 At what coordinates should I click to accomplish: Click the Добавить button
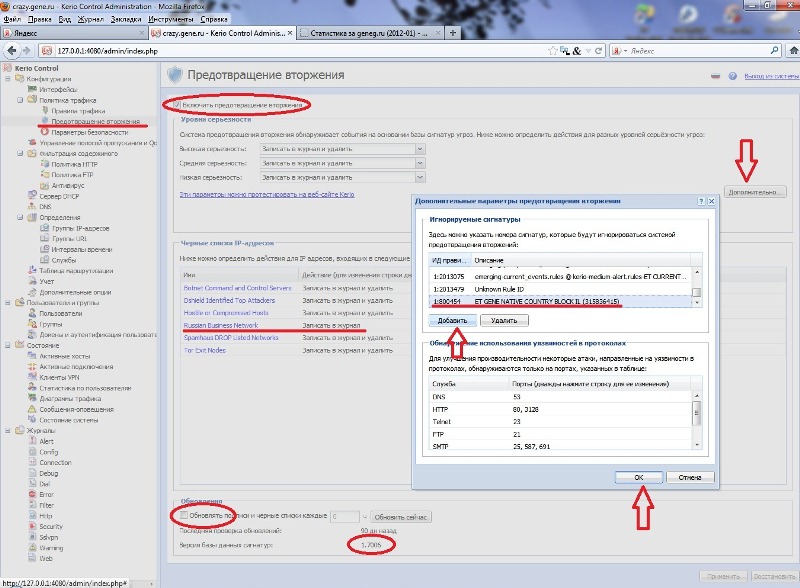tap(452, 321)
